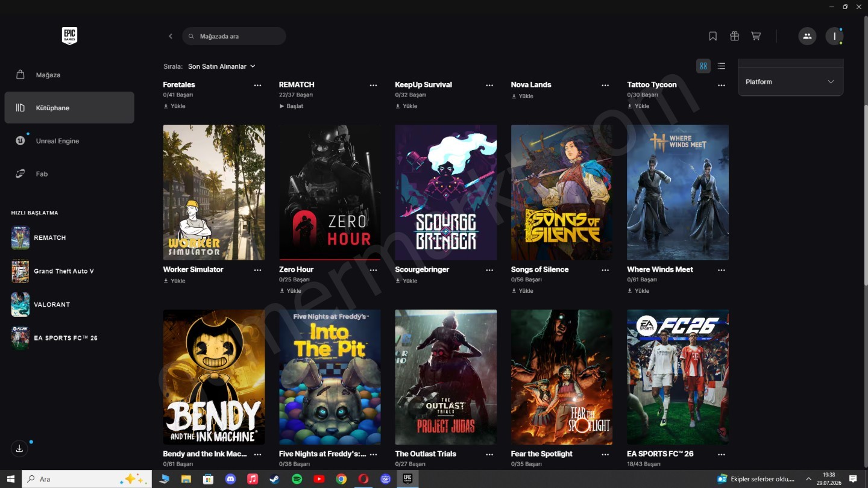868x488 pixels.
Task: Open The Outlast Trials cover art
Action: coord(446,377)
